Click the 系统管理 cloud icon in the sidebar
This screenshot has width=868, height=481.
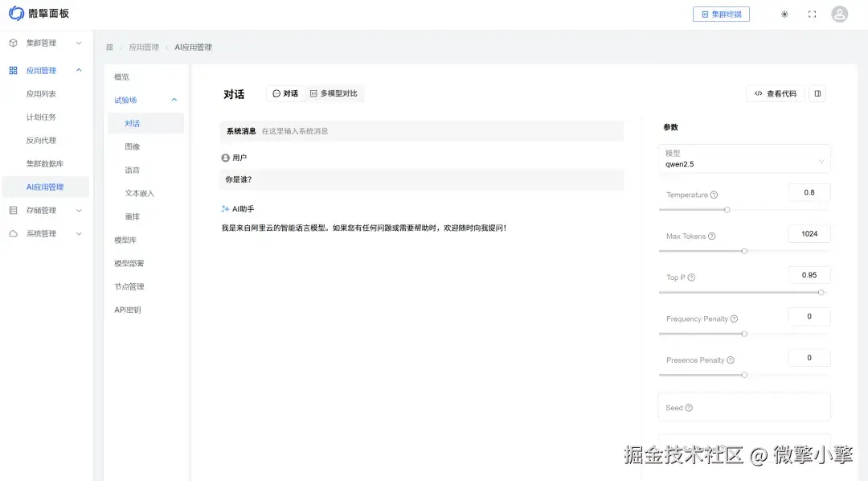click(x=11, y=234)
